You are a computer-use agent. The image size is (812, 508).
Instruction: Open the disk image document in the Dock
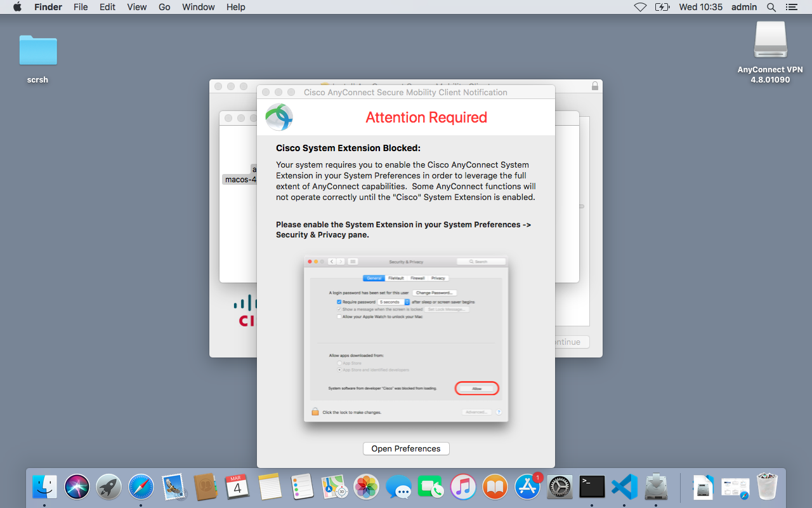pyautogui.click(x=703, y=487)
